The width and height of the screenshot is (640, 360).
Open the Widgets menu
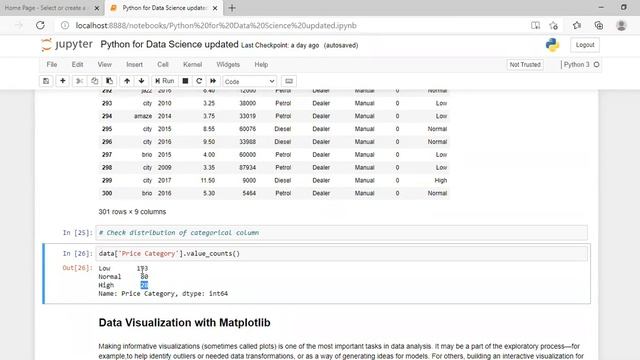(228, 64)
